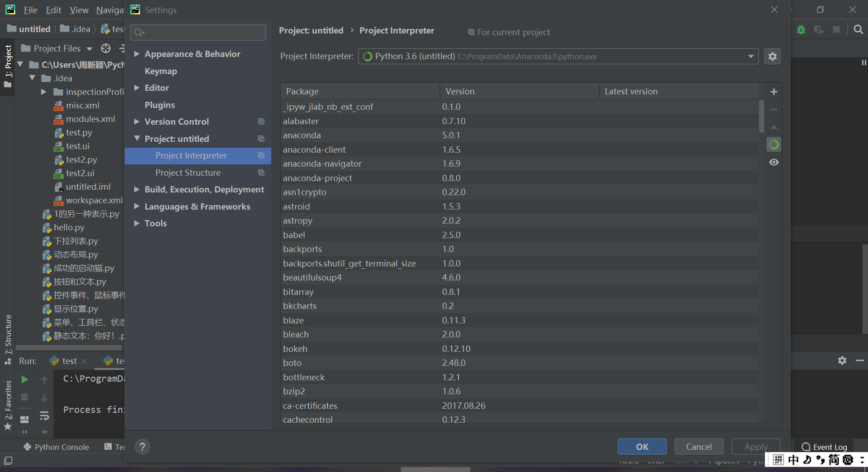
Task: Open Run panel settings gear
Action: point(842,360)
